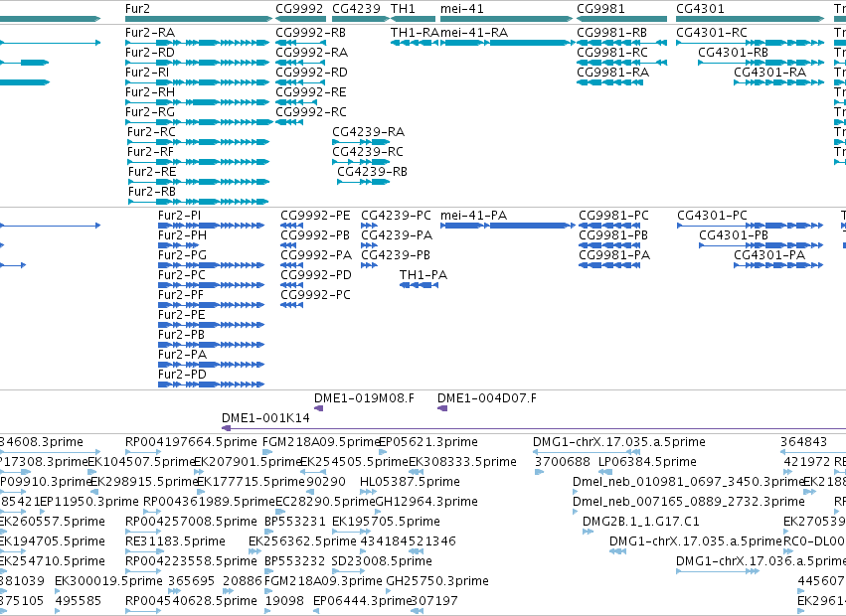
Task: Click EST DMG1-chrX.17.036.a.5prime
Action: tap(718, 571)
